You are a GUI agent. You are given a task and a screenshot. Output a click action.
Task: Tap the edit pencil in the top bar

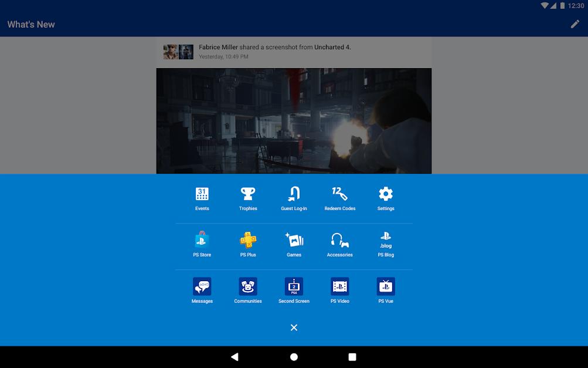click(x=574, y=23)
